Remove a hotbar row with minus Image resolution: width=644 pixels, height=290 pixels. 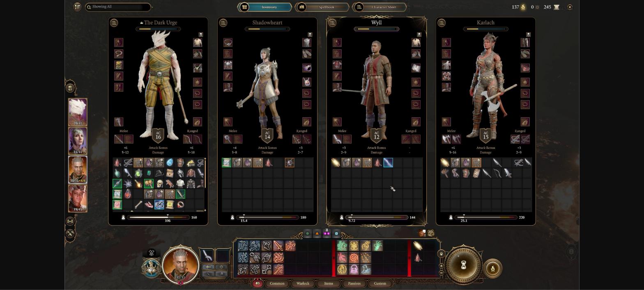(441, 272)
